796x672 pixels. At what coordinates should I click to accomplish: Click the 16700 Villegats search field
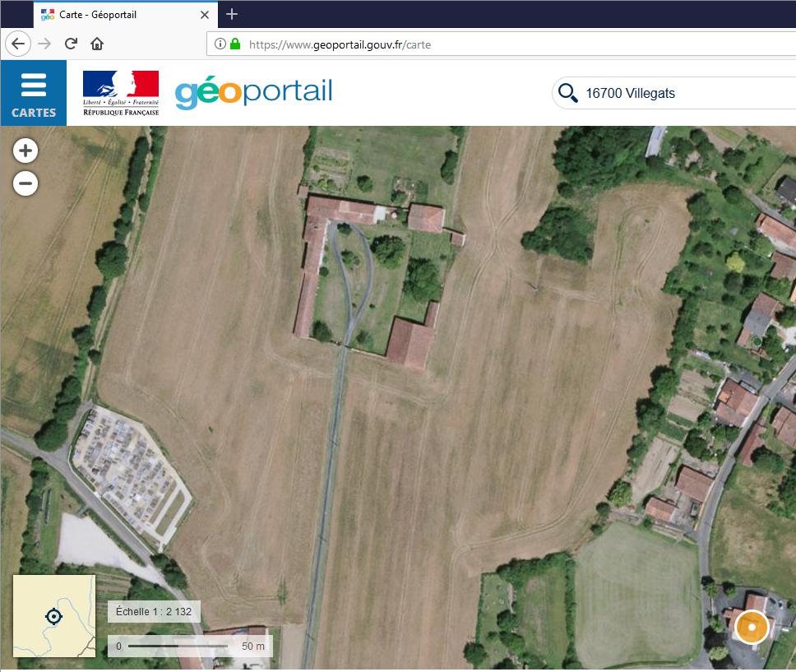(675, 93)
